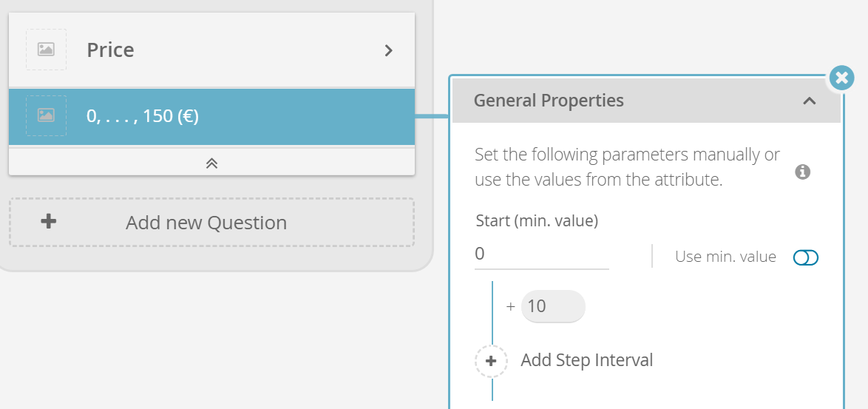Click the General Properties header text
This screenshot has width=868, height=409.
(549, 101)
